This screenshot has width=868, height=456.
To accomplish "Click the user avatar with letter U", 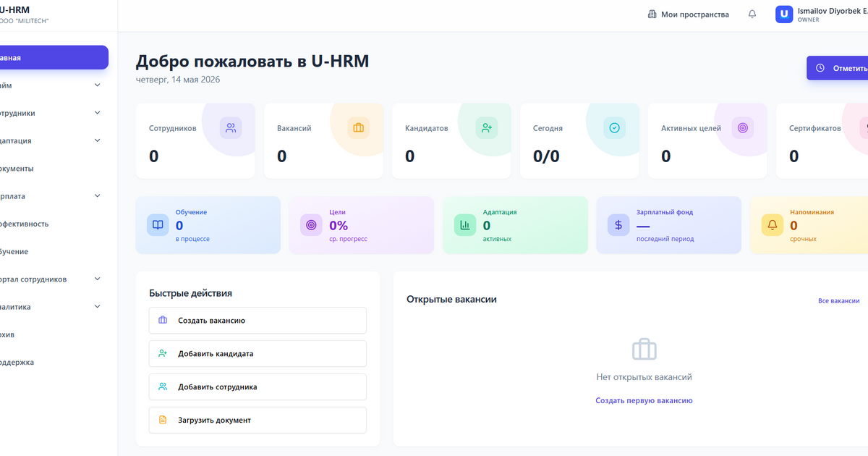I will 784,14.
